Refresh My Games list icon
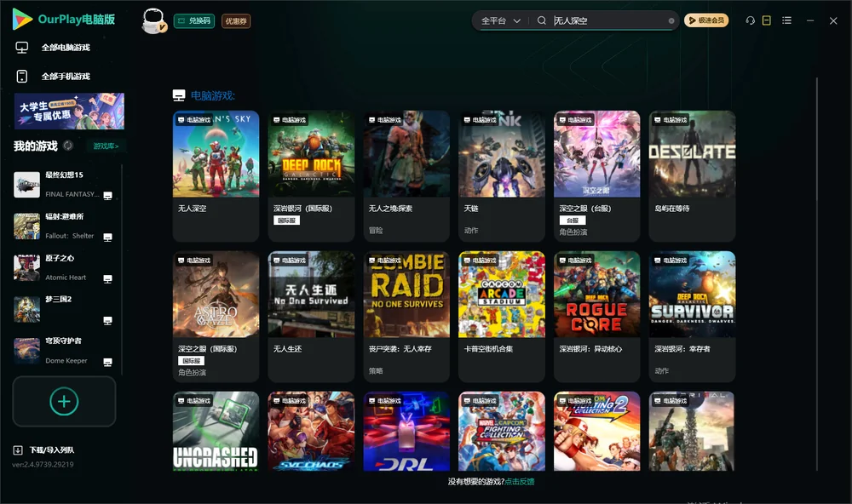This screenshot has width=852, height=504. [x=68, y=146]
